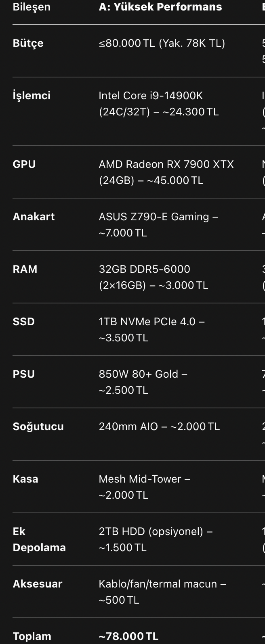Viewport: 265px width, 644px height.
Task: Select the A: Yüksek Performans column header
Action: tap(160, 7)
